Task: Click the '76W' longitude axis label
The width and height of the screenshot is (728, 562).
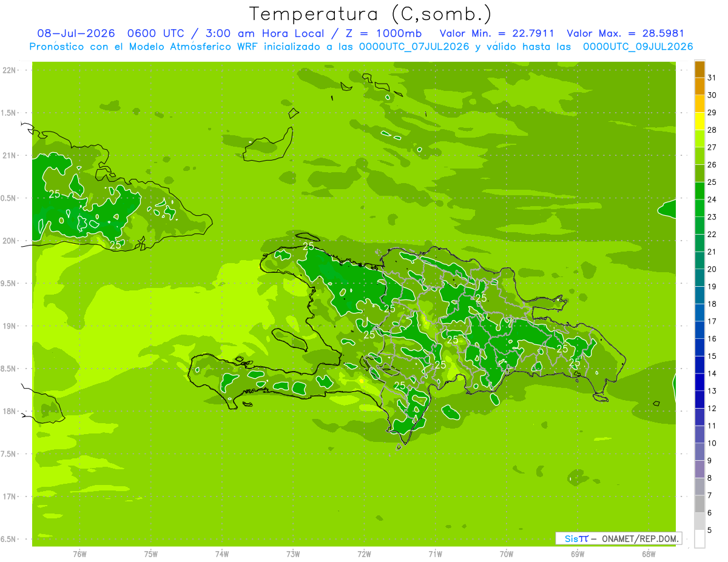Action: click(x=79, y=554)
